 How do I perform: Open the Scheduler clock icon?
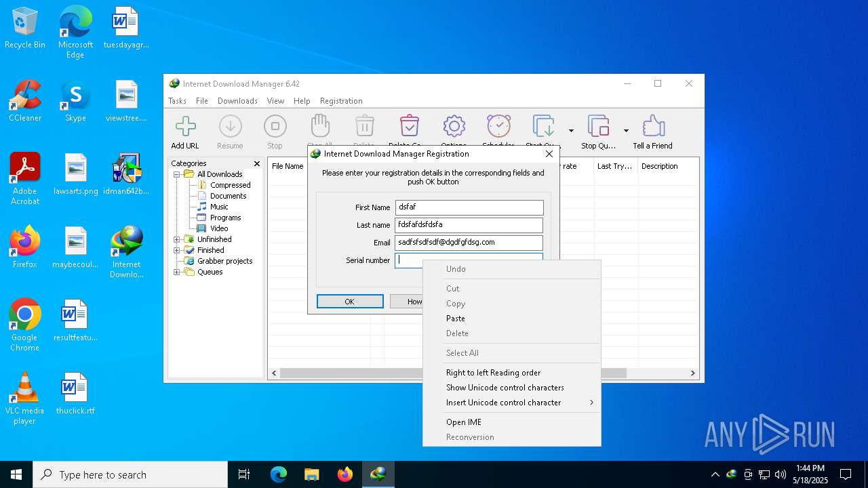coord(498,127)
